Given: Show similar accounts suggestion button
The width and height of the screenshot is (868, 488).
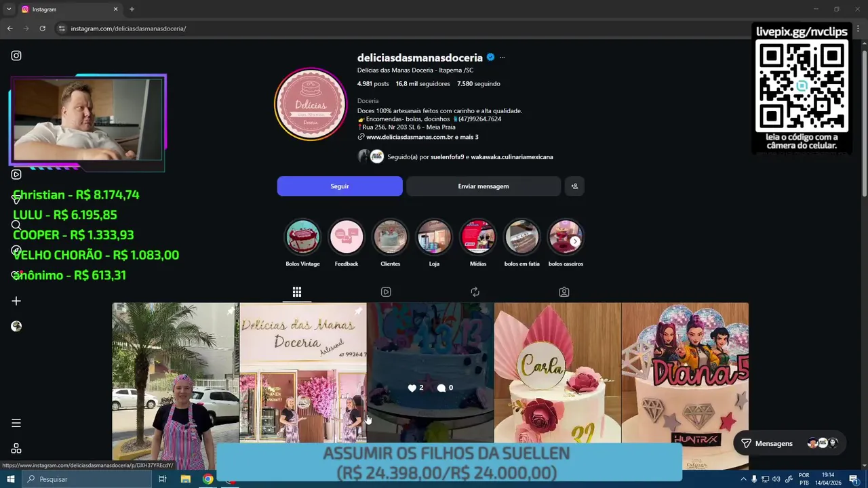Looking at the screenshot, I should 574,186.
